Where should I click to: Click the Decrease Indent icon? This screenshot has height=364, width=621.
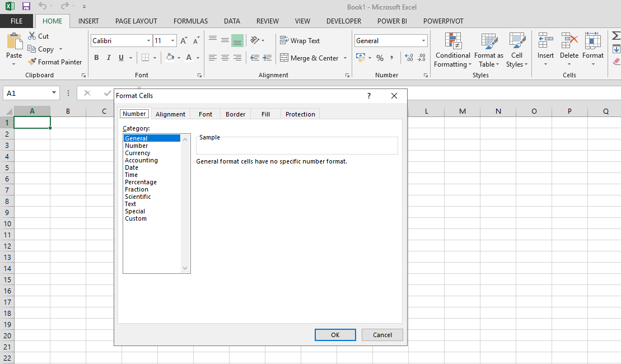click(255, 58)
